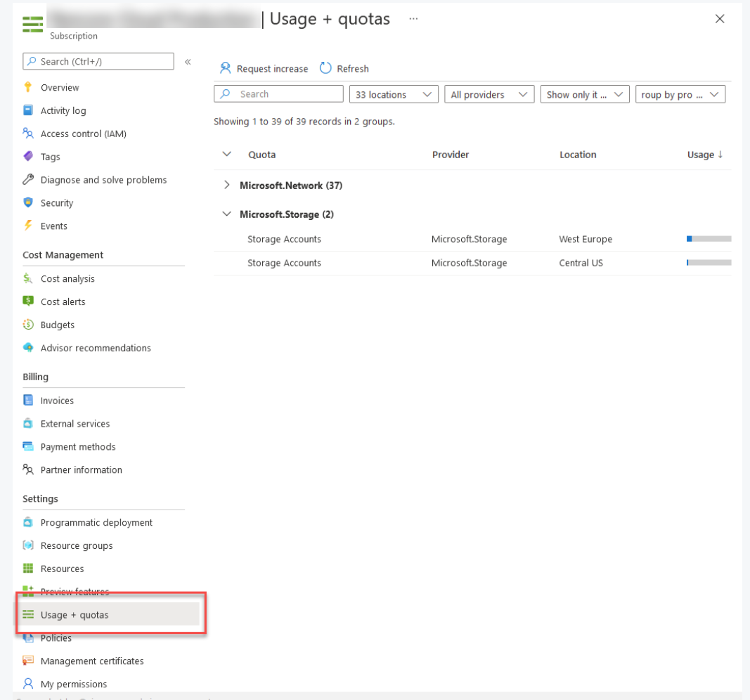Image resolution: width=750 pixels, height=700 pixels.
Task: Select Cost analysis in the sidebar
Action: coord(67,278)
